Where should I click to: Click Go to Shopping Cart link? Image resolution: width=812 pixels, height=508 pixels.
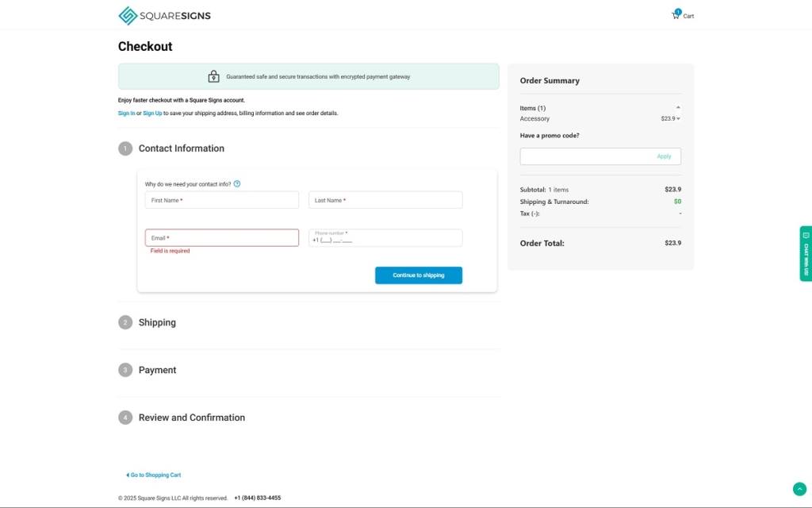click(154, 475)
